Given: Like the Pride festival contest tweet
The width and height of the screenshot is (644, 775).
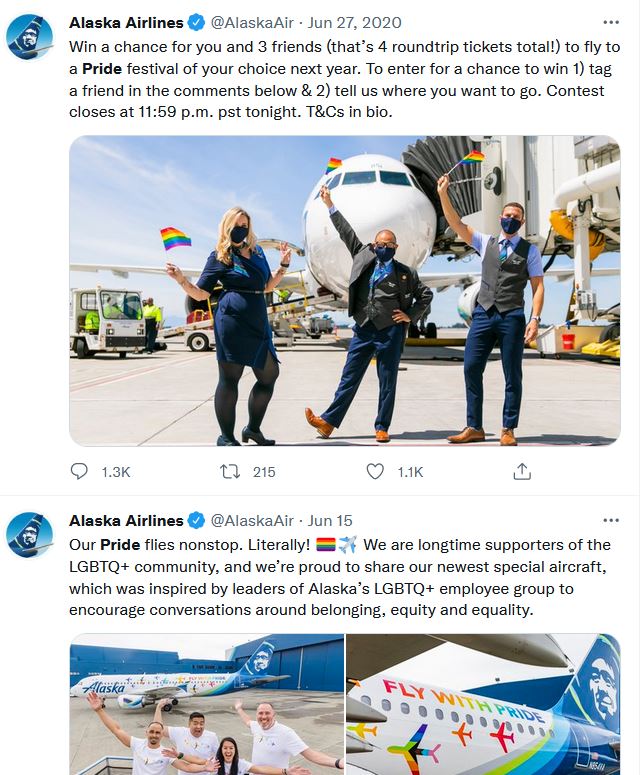Looking at the screenshot, I should click(376, 471).
